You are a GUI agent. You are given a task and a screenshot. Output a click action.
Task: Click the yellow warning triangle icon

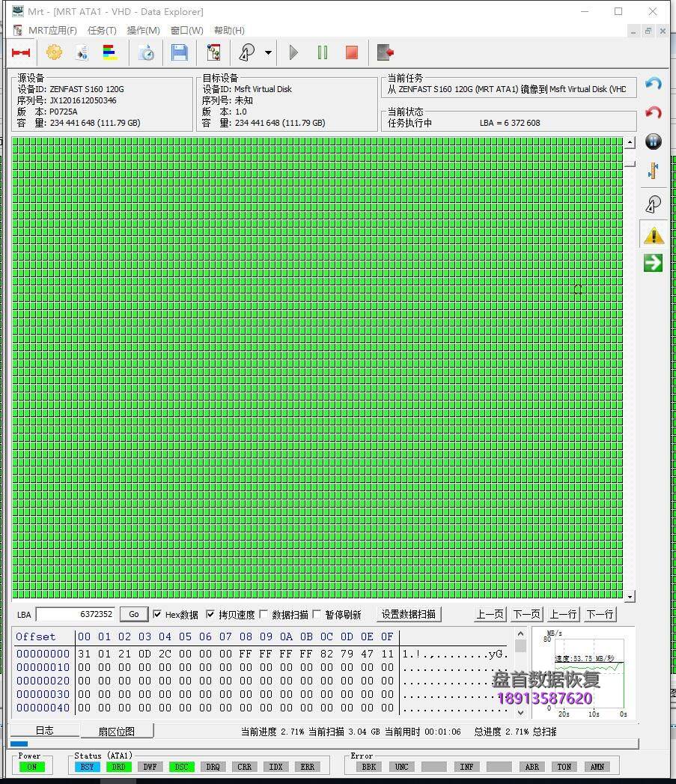click(x=653, y=235)
